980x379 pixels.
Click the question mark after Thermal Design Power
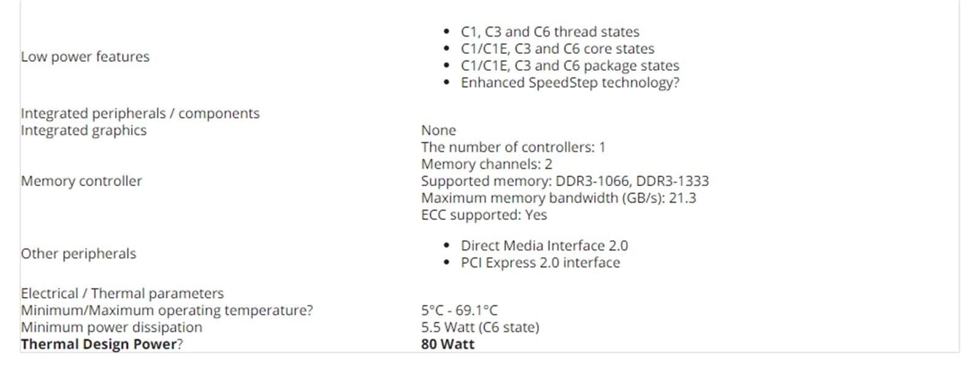coord(179,344)
